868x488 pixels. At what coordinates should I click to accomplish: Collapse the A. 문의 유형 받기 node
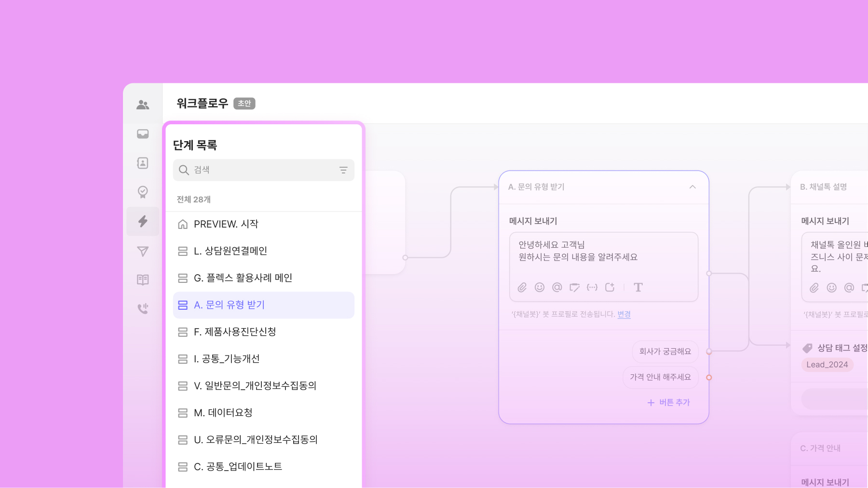click(x=692, y=187)
